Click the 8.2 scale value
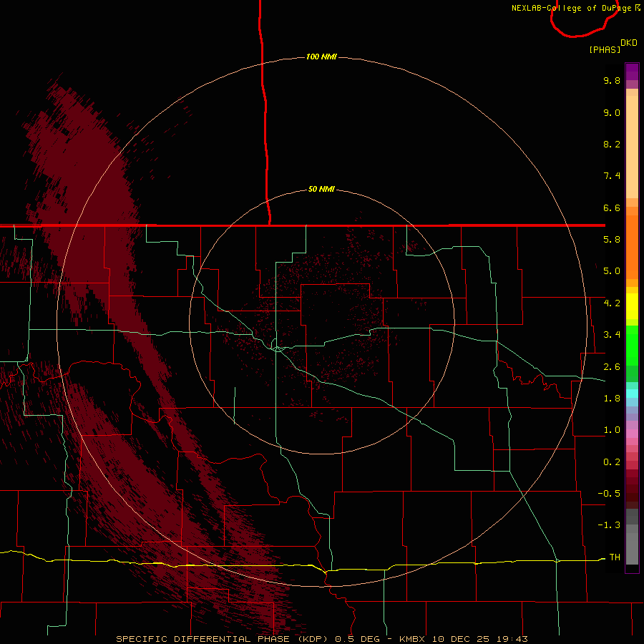 (612, 144)
